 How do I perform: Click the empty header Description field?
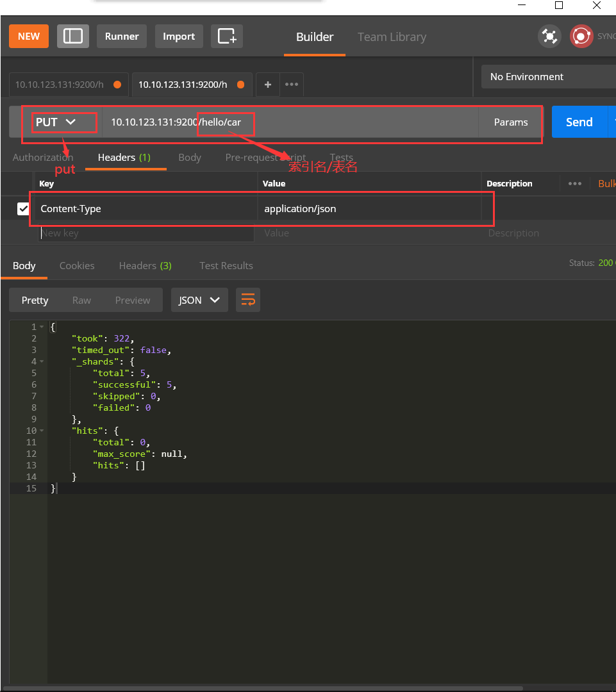click(x=549, y=233)
